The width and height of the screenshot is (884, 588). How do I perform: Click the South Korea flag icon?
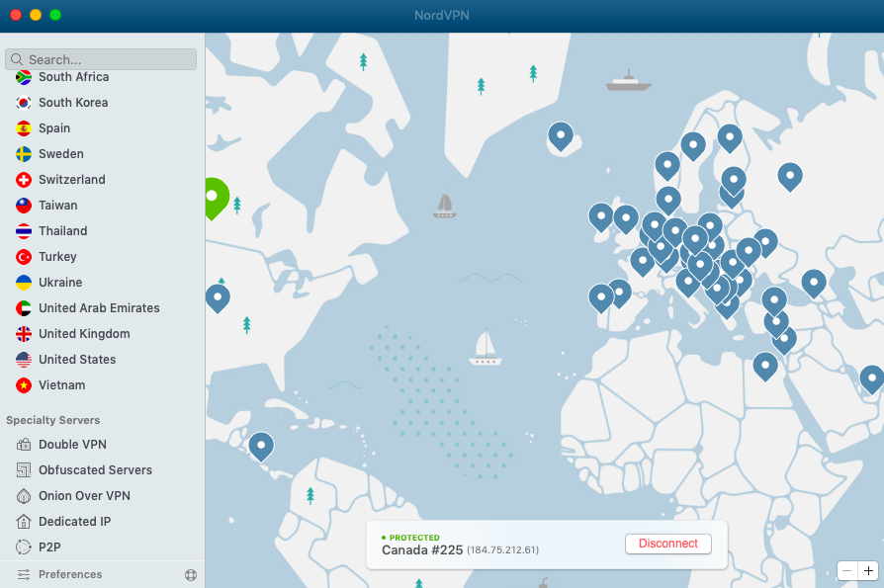[x=24, y=103]
